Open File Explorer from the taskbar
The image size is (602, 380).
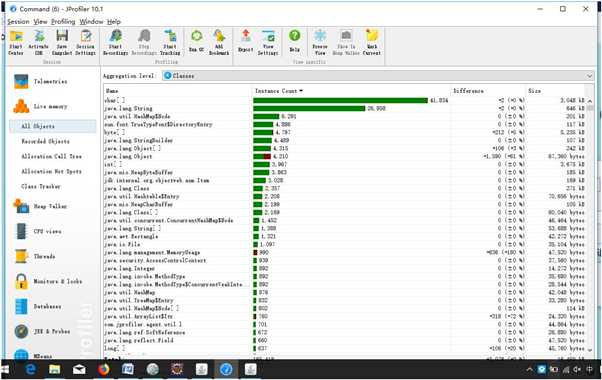tap(55, 369)
